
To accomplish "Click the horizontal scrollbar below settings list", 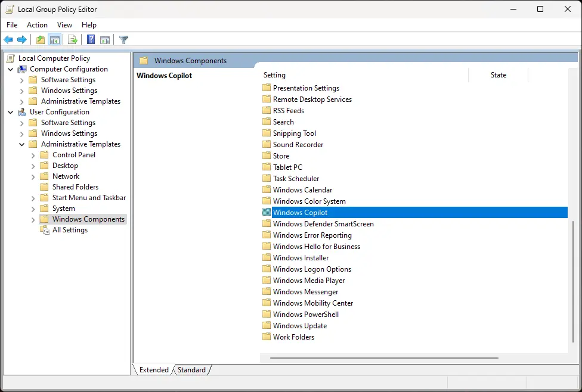I will point(384,358).
